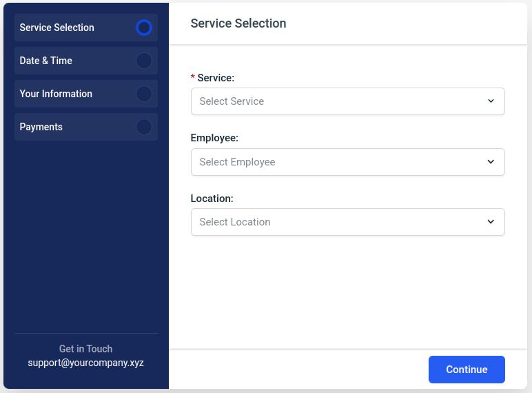Click the required Service field label
Image resolution: width=532 pixels, height=393 pixels.
pyautogui.click(x=215, y=78)
